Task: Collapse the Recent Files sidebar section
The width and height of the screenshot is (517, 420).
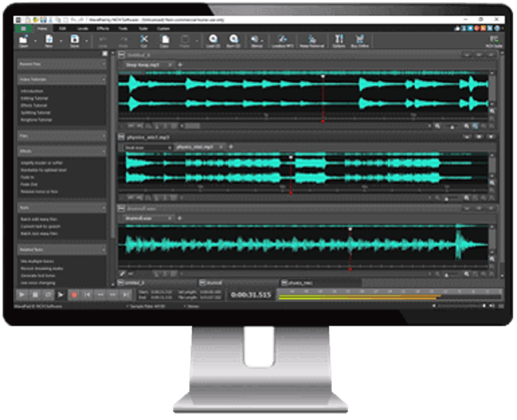Action: tap(103, 64)
